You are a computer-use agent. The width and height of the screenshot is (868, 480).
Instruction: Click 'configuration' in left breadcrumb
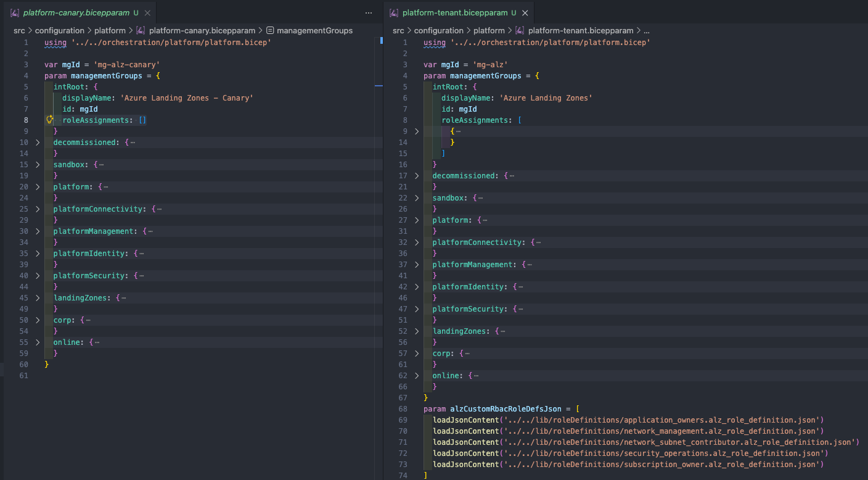point(59,30)
